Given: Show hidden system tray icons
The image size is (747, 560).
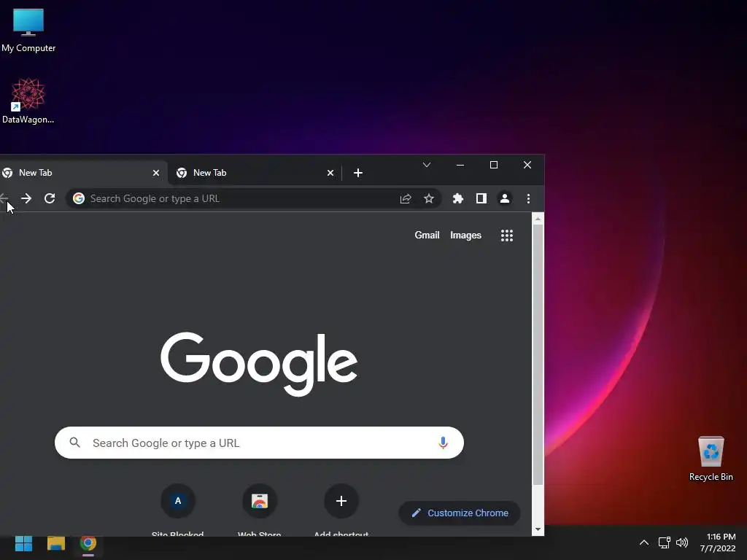Looking at the screenshot, I should 643,542.
